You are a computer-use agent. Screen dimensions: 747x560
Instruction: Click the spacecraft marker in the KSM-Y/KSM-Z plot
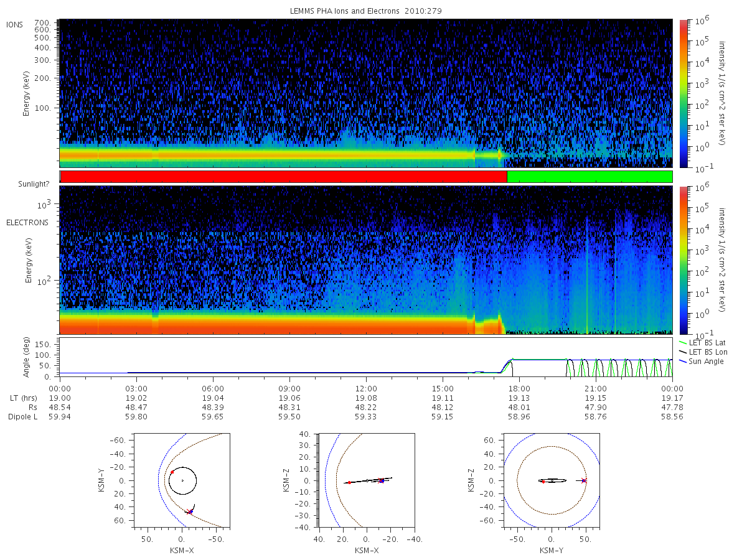pyautogui.click(x=583, y=480)
